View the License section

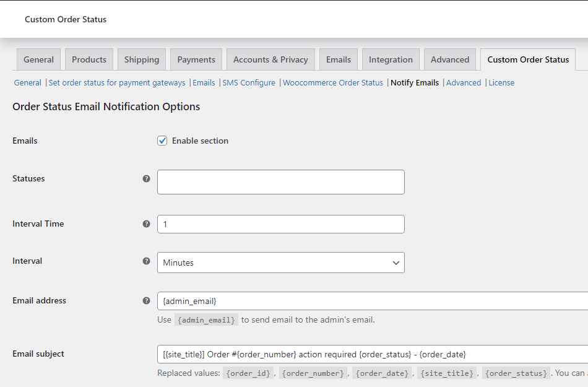[501, 82]
